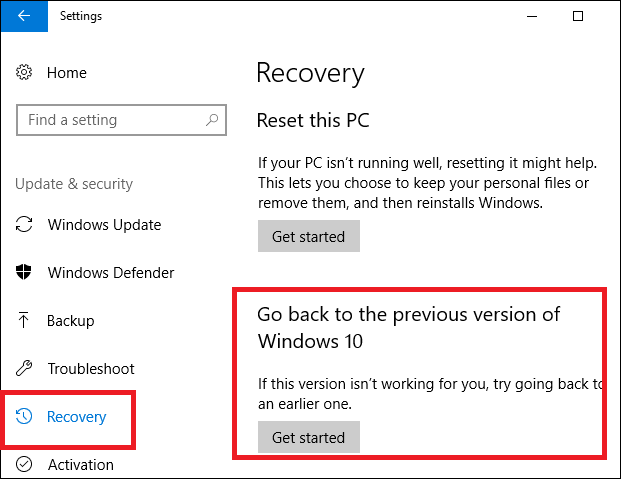Open the Windows Update section

pos(104,225)
